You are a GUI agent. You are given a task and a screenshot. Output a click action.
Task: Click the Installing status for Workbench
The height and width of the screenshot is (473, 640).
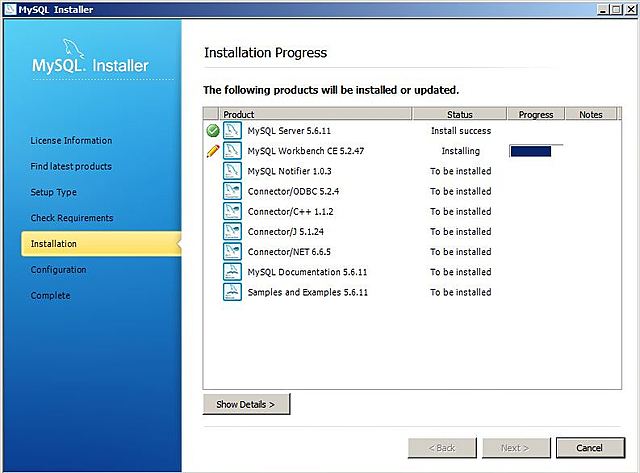pyautogui.click(x=460, y=151)
